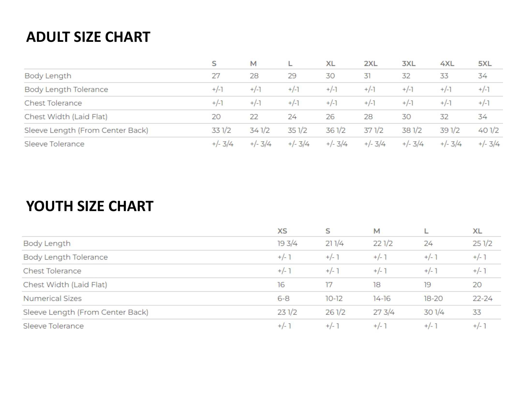Viewport: 532px width, 411px height.
Task: Click the youth XL sleeve length 33
Action: click(477, 312)
